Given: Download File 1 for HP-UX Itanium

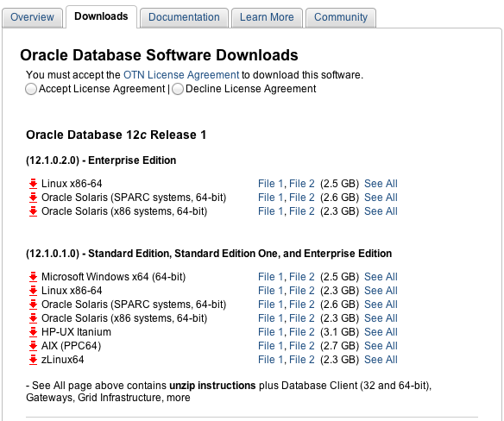Looking at the screenshot, I should 271,332.
